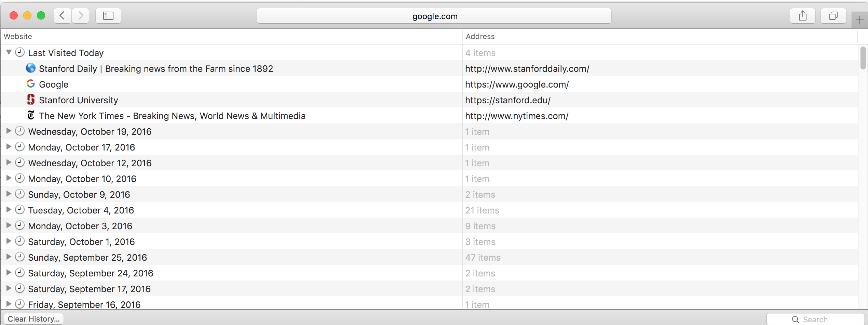Select the '21 items' count cell
The width and height of the screenshot is (868, 325).
click(x=482, y=210)
